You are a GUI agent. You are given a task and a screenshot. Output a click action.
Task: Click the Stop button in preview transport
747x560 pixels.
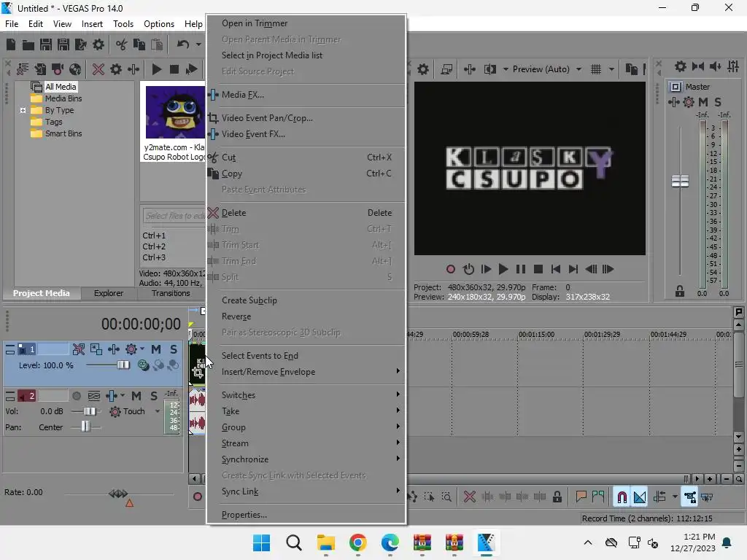pyautogui.click(x=538, y=270)
